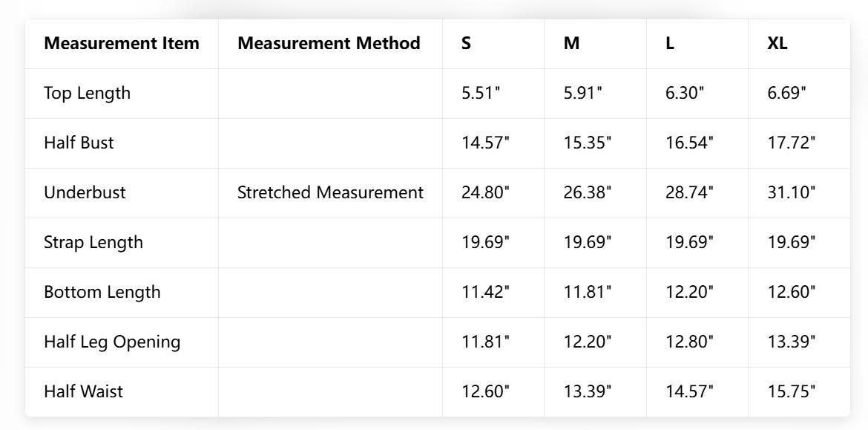Click Half Leg Opening value 12.80"
The width and height of the screenshot is (868, 430).
(x=689, y=342)
